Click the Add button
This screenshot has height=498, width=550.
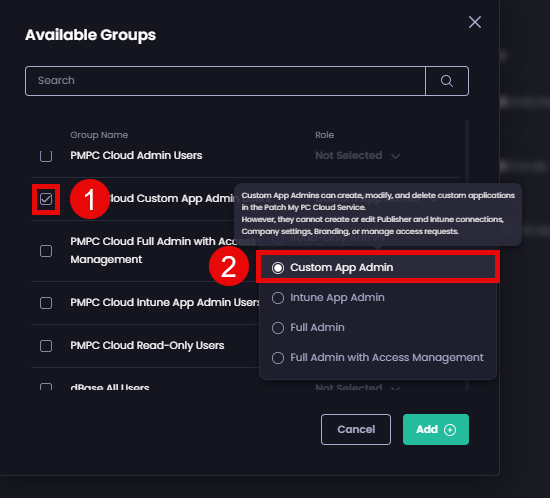click(x=436, y=430)
